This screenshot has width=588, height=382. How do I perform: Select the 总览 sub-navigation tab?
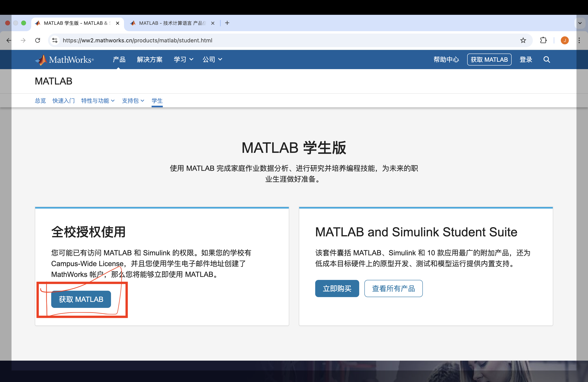point(40,101)
